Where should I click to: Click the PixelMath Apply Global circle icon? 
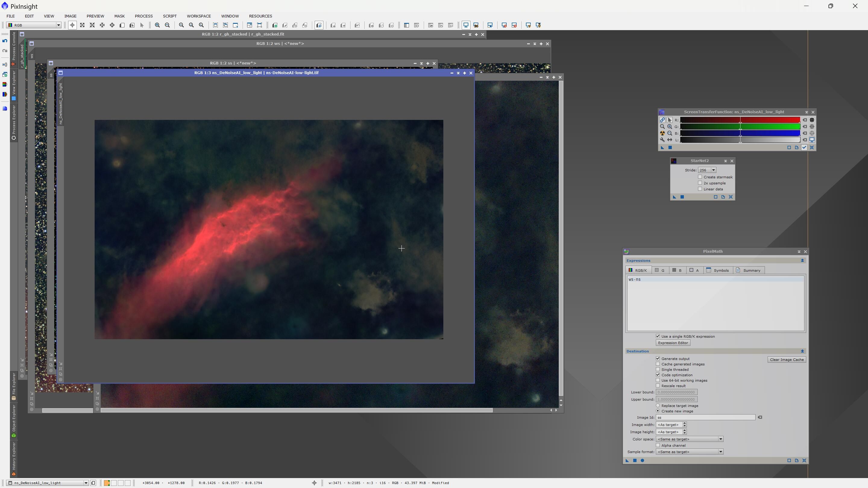[642, 460]
